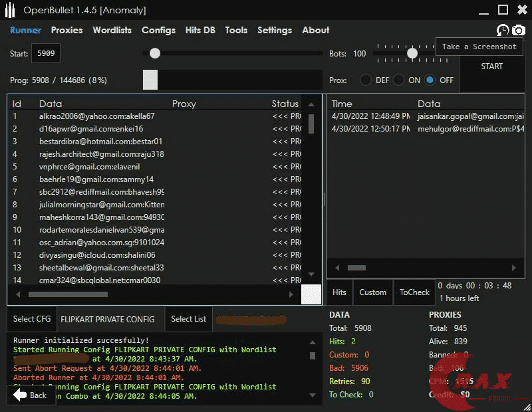
Task: Click the Bots slider handle
Action: (412, 53)
